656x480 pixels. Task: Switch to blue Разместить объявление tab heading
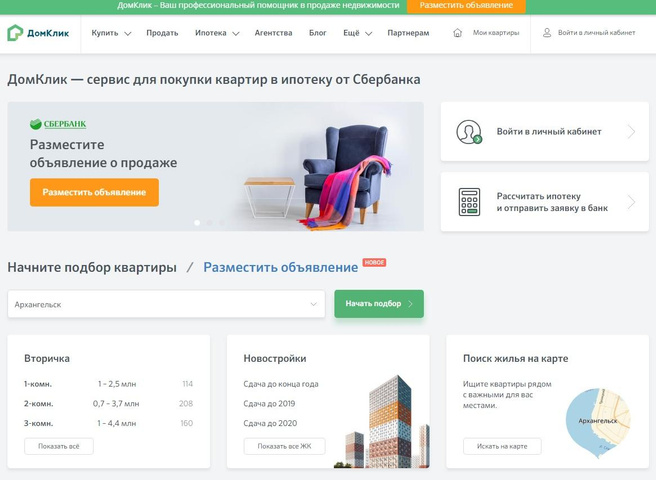tap(281, 267)
